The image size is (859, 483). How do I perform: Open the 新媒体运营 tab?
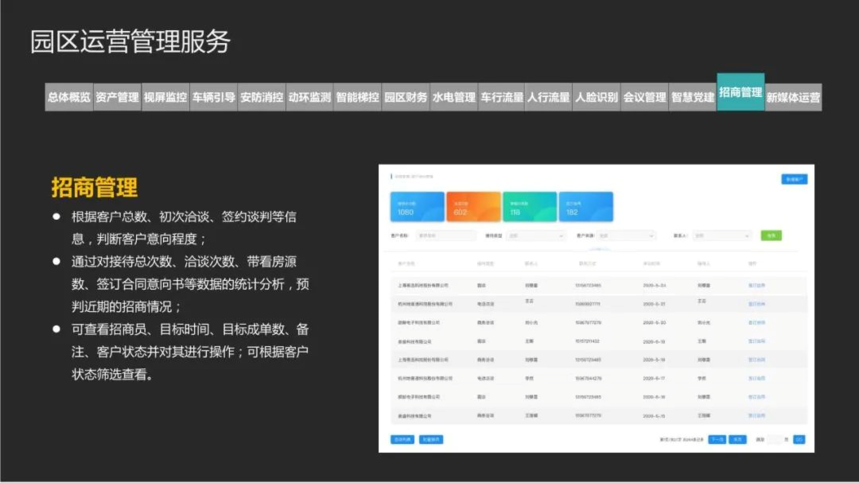point(793,97)
